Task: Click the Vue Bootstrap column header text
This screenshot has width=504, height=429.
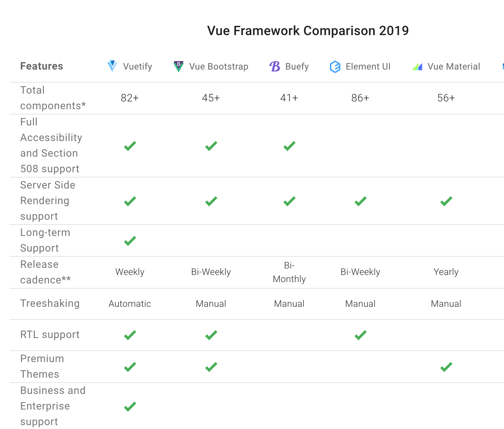Action: tap(219, 67)
